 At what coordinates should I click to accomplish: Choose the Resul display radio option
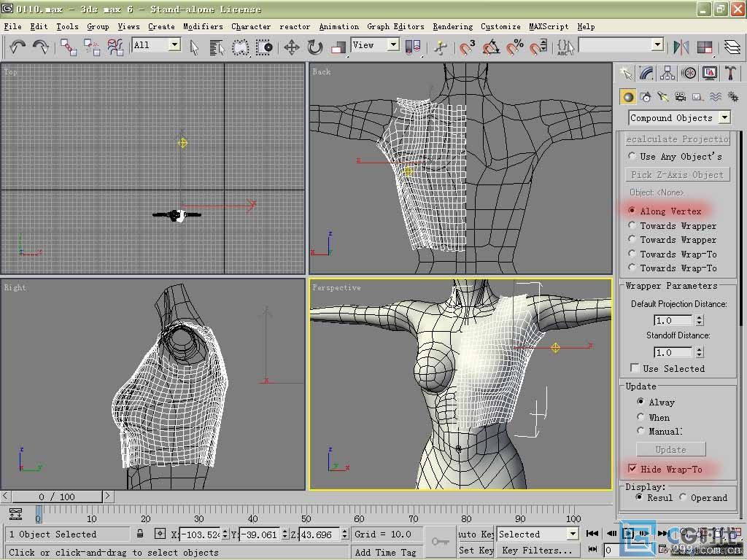pos(639,497)
